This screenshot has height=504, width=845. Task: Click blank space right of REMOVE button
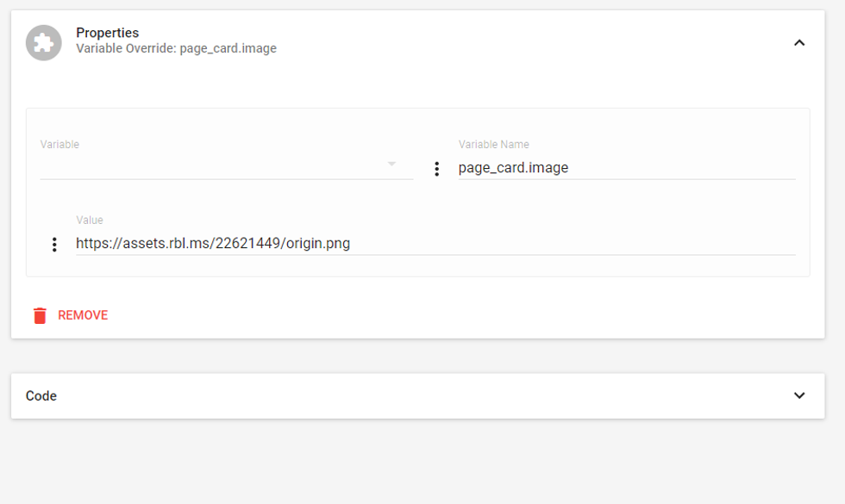point(431,315)
